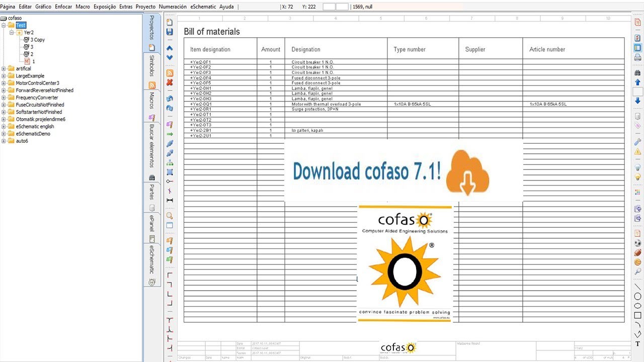Viewport: 644px width, 362px height.
Task: Switch to the eSchematic side tab
Action: click(x=152, y=265)
